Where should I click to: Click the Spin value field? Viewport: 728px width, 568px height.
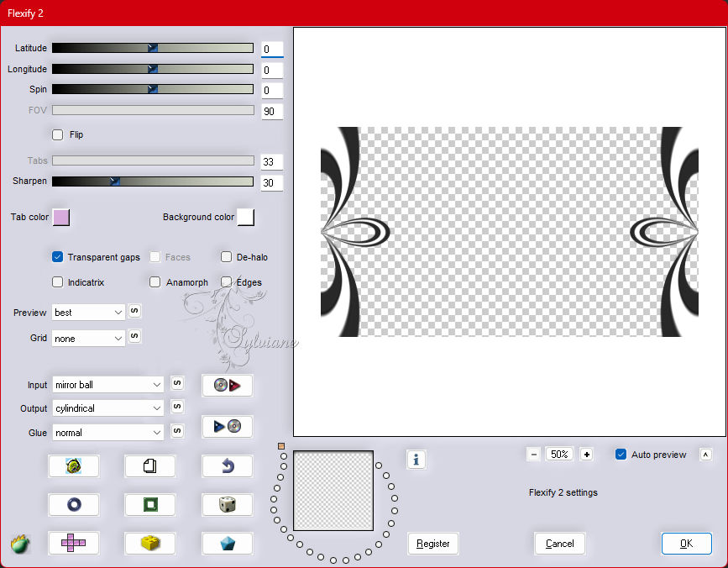click(272, 91)
